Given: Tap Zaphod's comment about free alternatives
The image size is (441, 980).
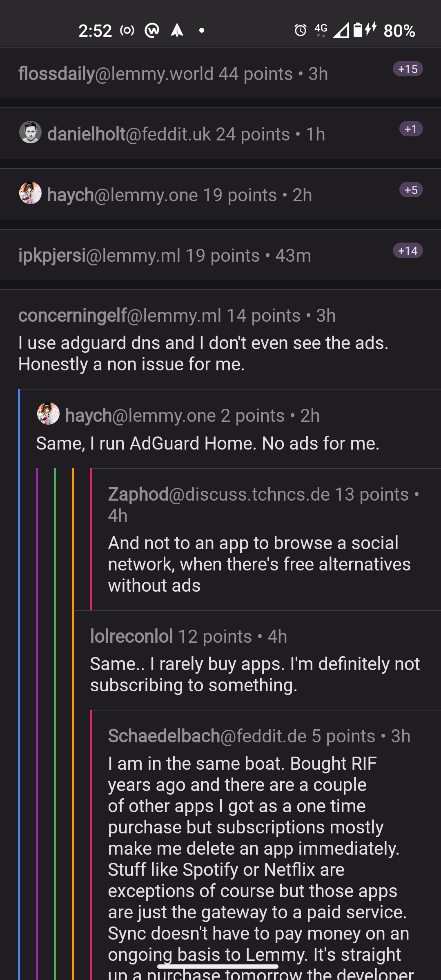Looking at the screenshot, I should coord(259,564).
